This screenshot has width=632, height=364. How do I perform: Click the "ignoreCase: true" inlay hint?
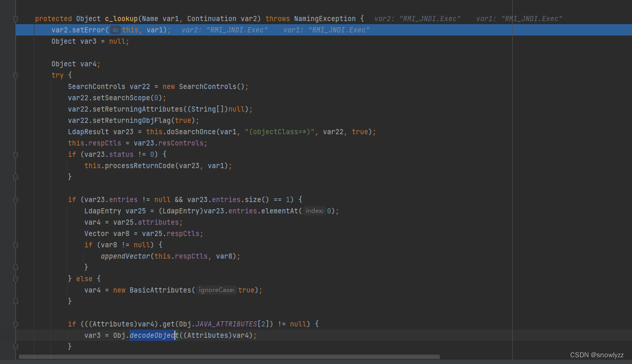(x=216, y=289)
